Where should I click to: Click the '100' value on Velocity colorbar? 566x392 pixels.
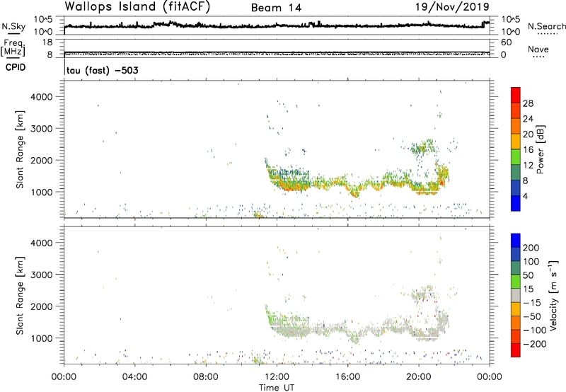tap(531, 262)
